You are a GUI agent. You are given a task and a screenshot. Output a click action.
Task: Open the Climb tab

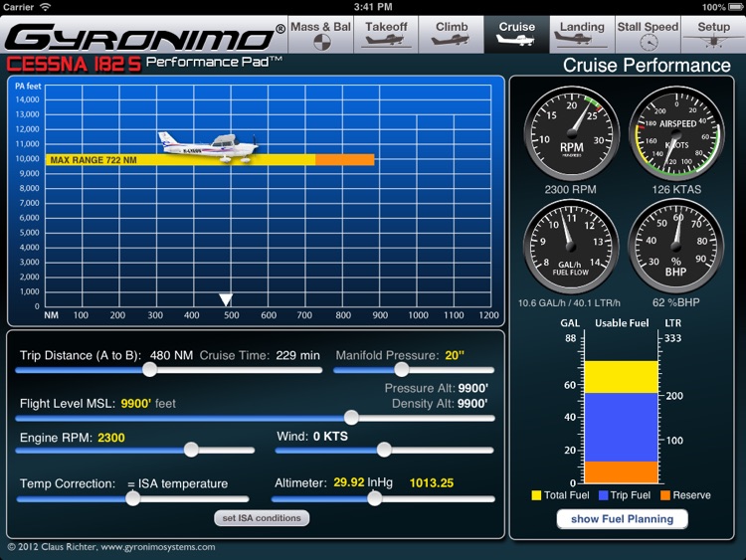tap(452, 34)
